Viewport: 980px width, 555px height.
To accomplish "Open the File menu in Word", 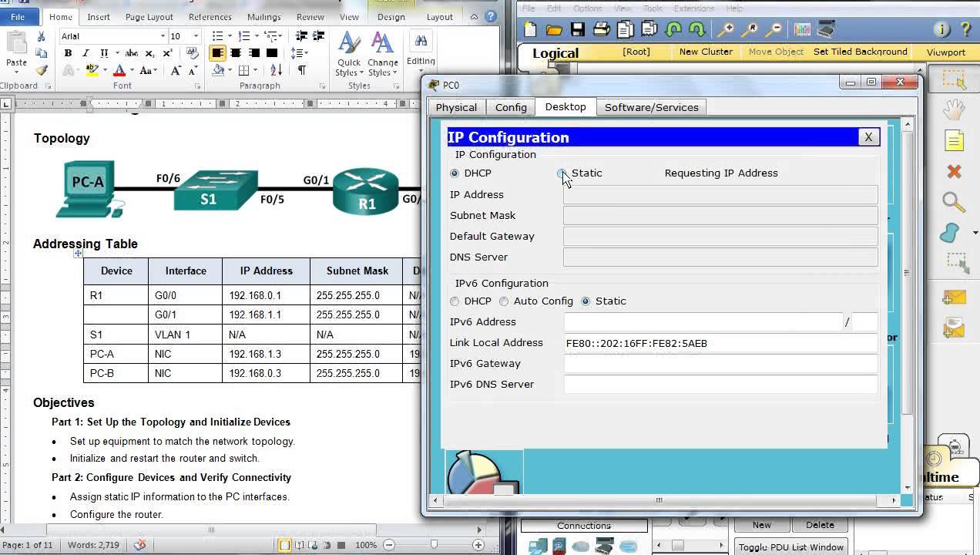I will pos(18,17).
